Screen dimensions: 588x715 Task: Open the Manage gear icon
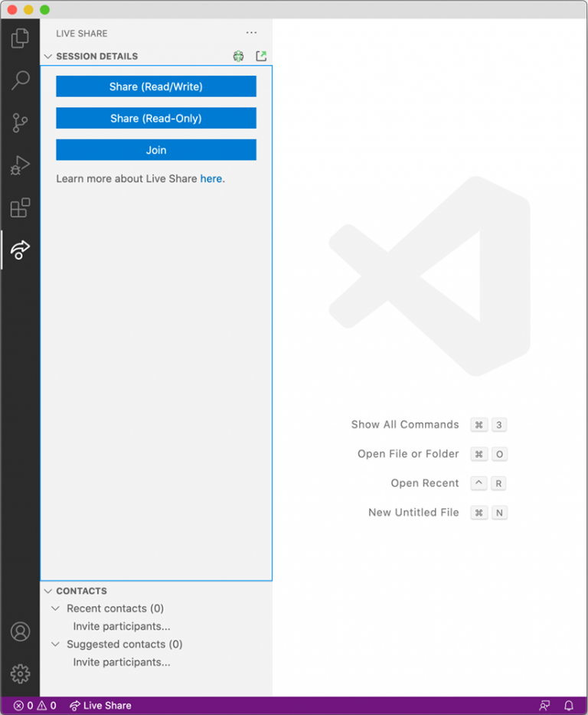pos(20,674)
